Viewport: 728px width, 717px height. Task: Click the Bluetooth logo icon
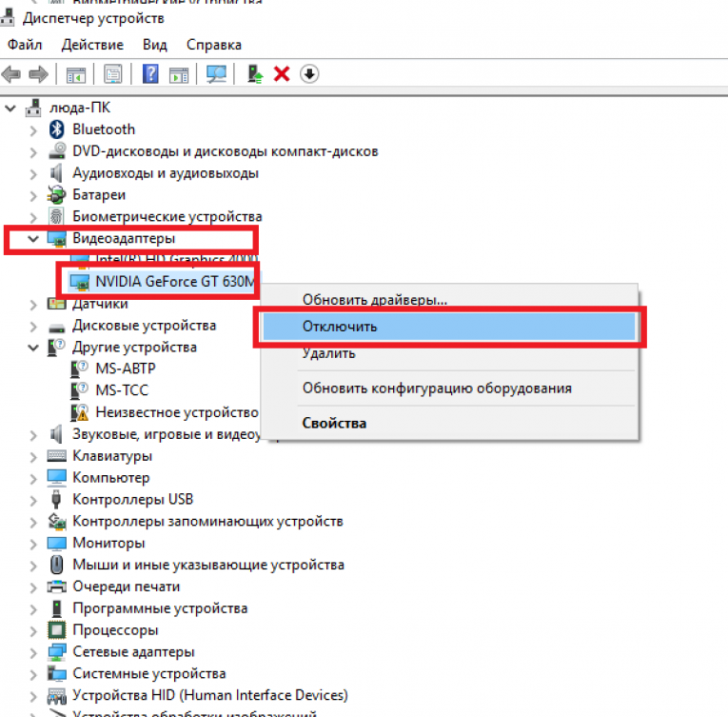[57, 129]
